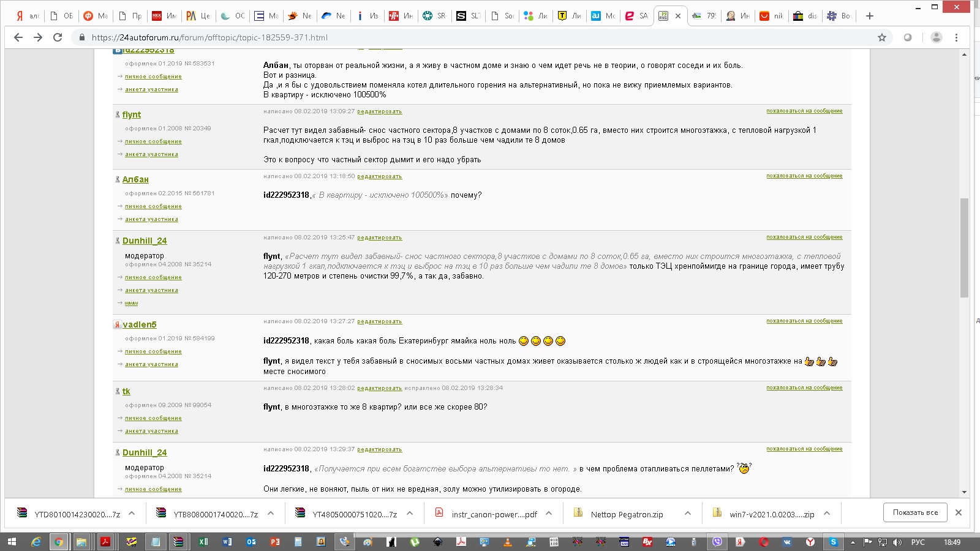This screenshot has height=551, width=980.
Task: Open File Explorer from taskbar
Action: [81, 542]
